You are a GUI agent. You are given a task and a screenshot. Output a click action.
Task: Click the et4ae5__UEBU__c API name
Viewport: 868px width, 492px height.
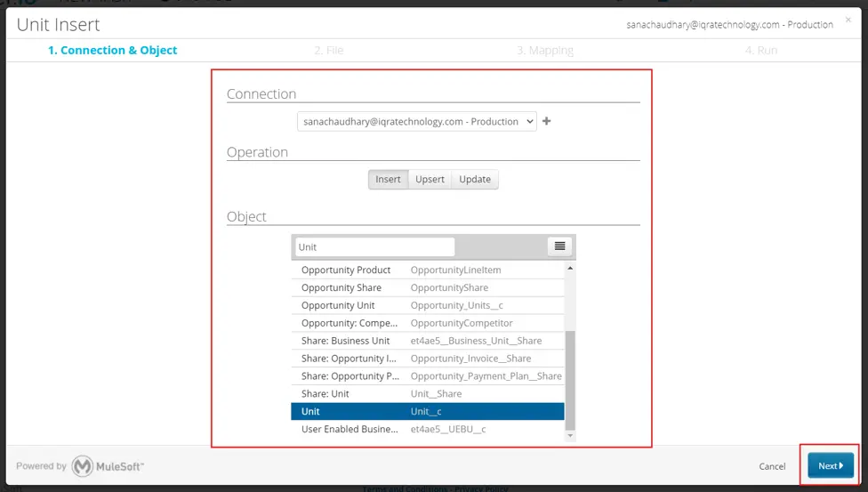click(448, 429)
